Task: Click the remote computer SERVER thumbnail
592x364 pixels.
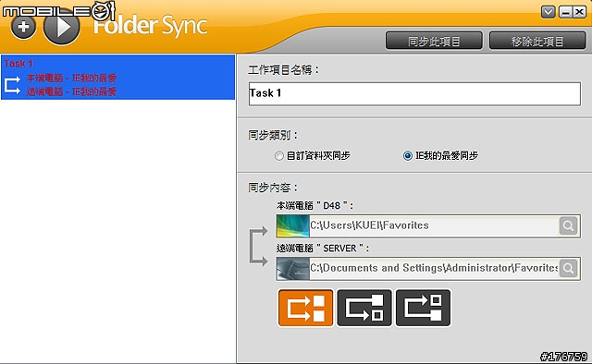Action: pos(293,269)
